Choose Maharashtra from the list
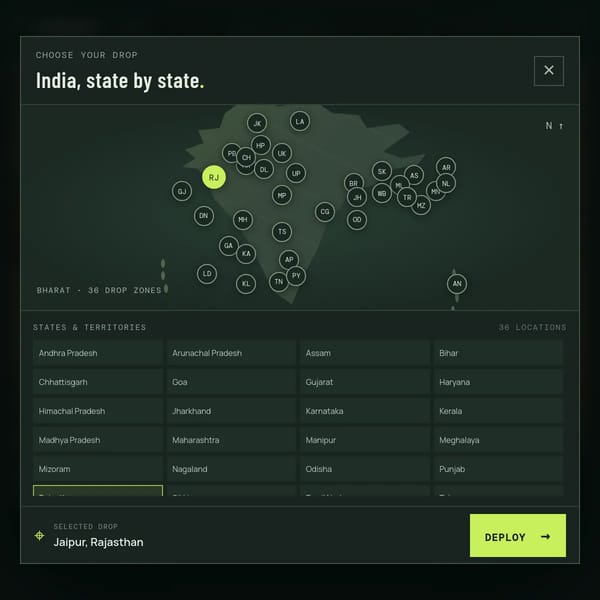Viewport: 600px width, 600px height. point(232,440)
